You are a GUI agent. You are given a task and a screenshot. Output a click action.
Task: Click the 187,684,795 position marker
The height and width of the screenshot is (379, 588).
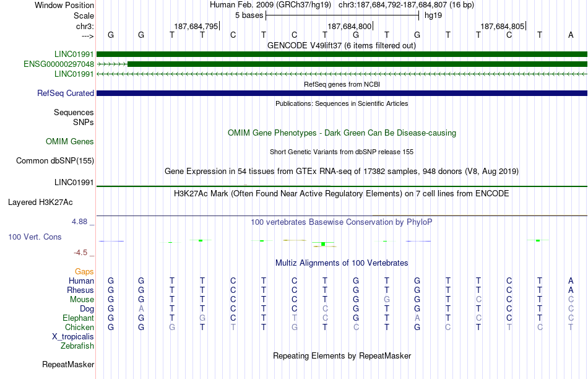tap(196, 26)
